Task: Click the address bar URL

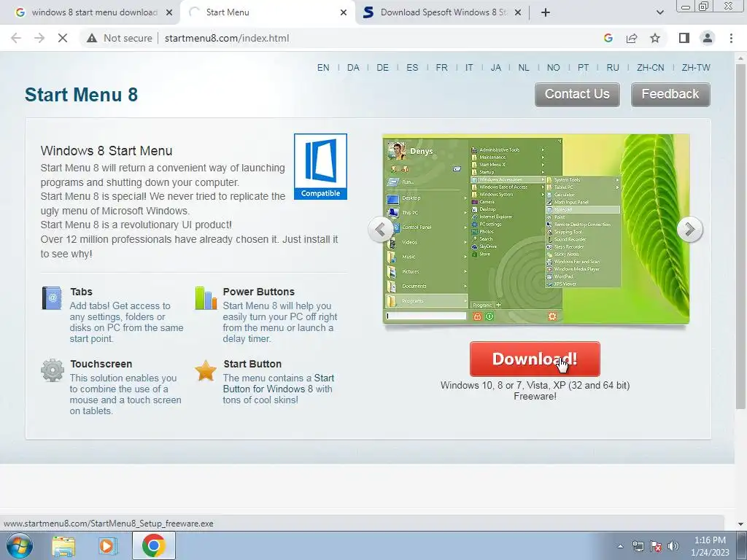Action: [227, 38]
